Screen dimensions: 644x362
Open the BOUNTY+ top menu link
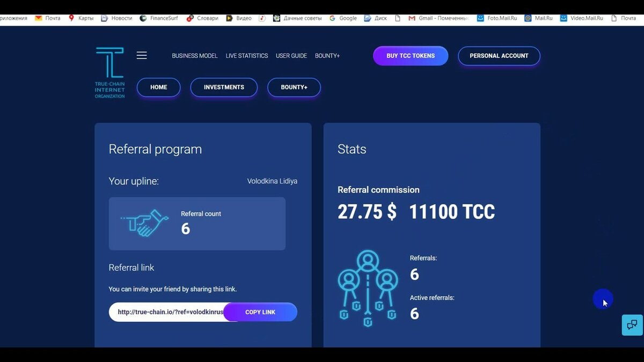[327, 56]
